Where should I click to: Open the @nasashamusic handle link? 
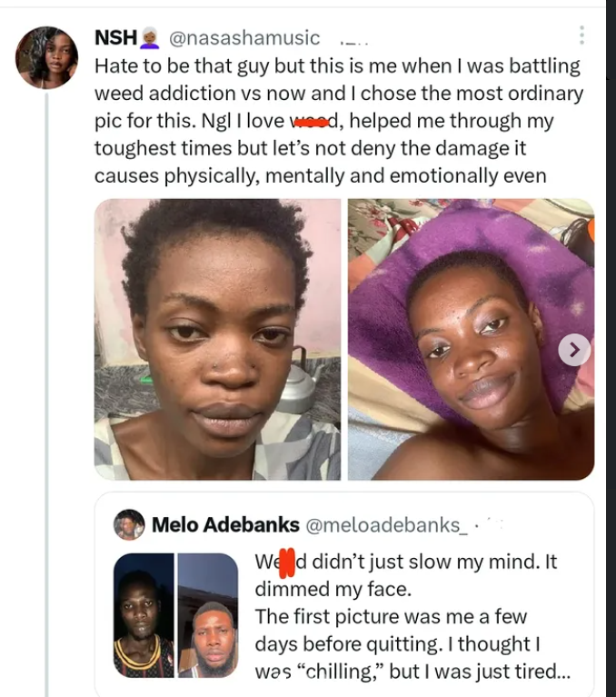coord(244,38)
